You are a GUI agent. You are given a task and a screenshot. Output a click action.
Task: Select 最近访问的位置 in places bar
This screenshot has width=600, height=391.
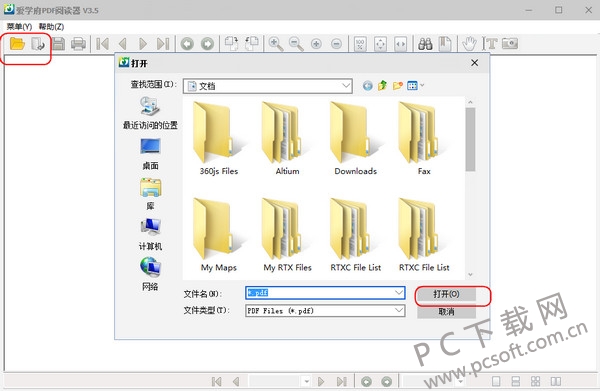pos(150,113)
